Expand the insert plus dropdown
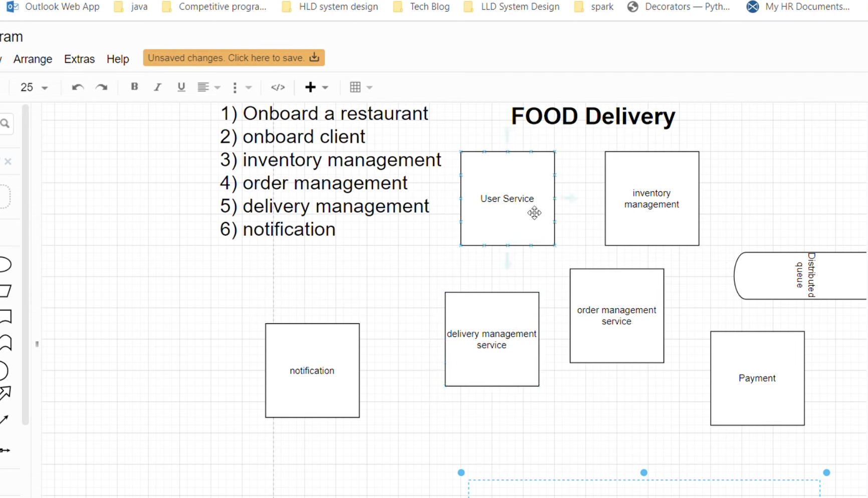This screenshot has width=868, height=498. point(325,87)
